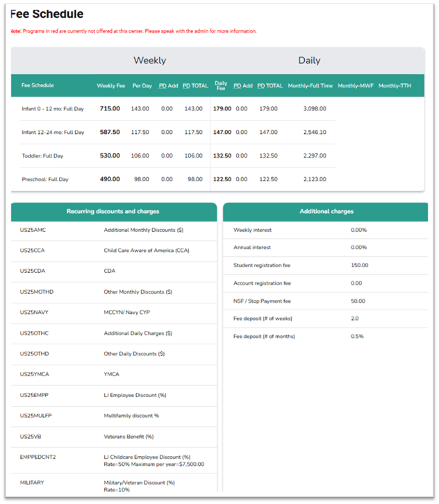439x504 pixels.
Task: Click the Monthly-TTH column header
Action: pyautogui.click(x=396, y=86)
